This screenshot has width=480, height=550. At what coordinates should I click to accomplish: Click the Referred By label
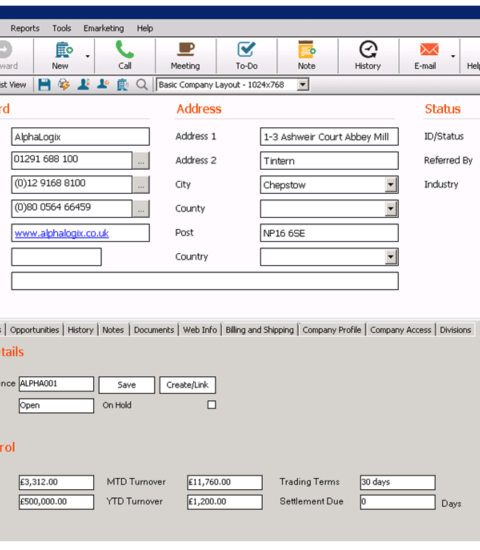[448, 161]
